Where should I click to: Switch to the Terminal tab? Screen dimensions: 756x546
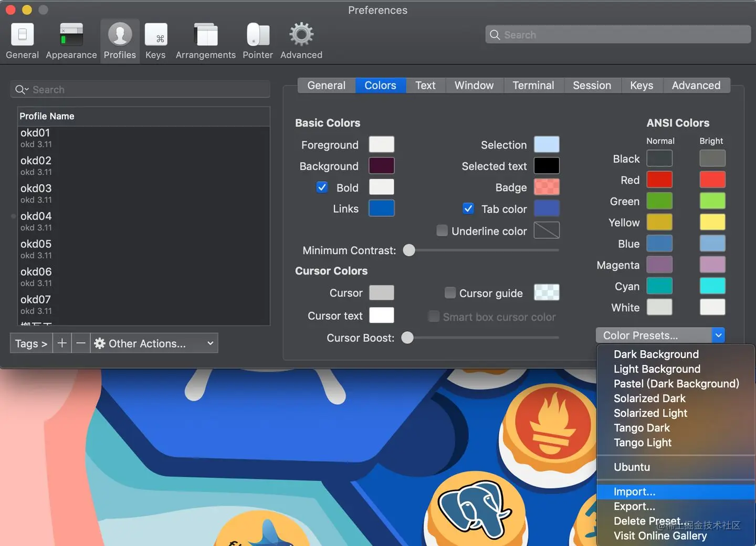tap(533, 86)
